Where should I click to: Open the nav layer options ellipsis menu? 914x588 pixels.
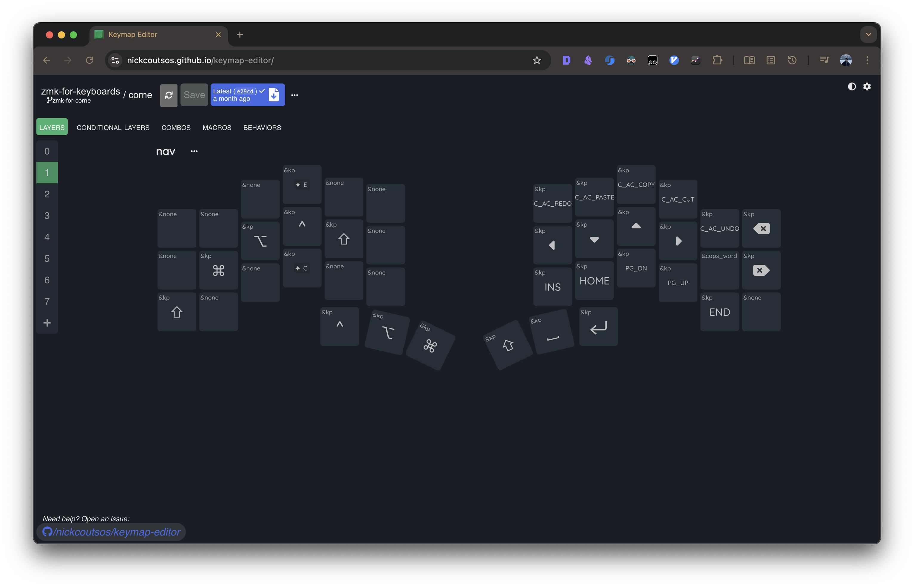(x=194, y=151)
